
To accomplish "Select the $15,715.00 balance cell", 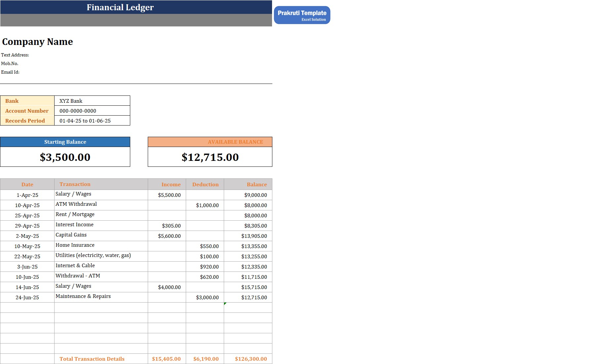I will pos(248,287).
